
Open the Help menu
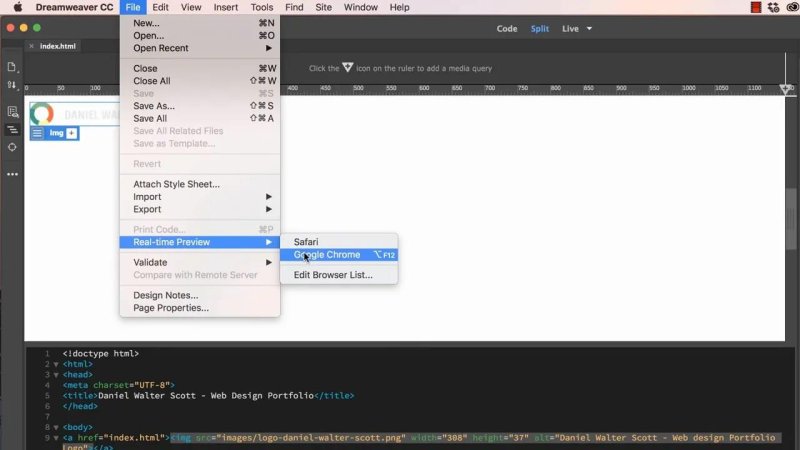pyautogui.click(x=399, y=7)
